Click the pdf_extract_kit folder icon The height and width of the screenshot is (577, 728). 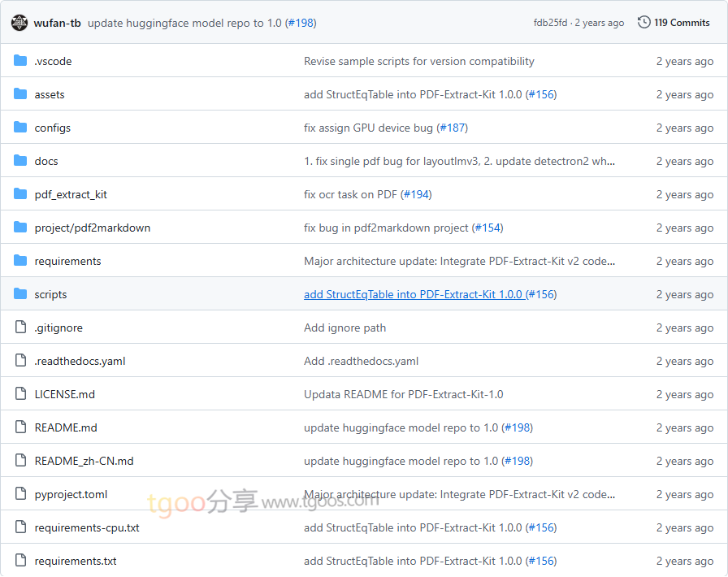[20, 194]
